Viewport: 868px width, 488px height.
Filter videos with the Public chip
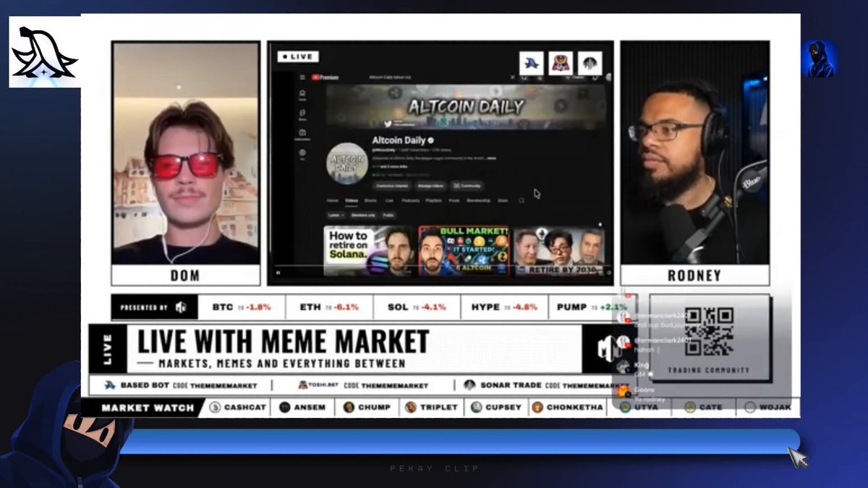tap(388, 215)
